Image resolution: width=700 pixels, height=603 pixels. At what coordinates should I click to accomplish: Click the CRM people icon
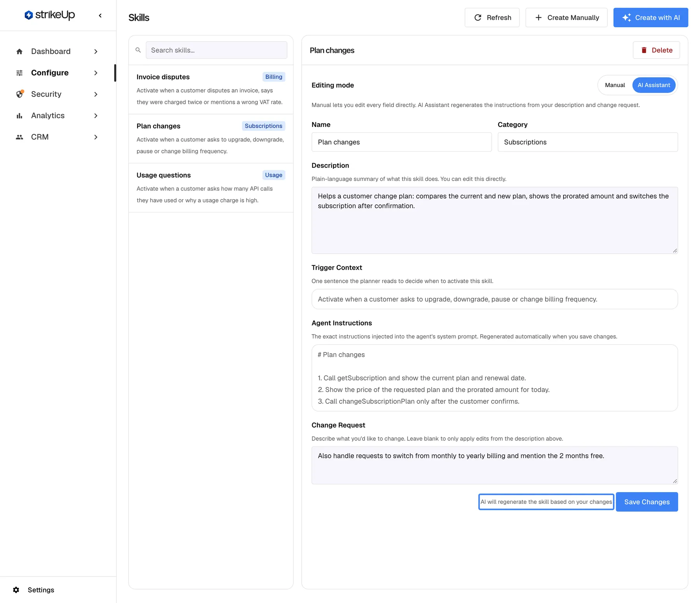19,137
